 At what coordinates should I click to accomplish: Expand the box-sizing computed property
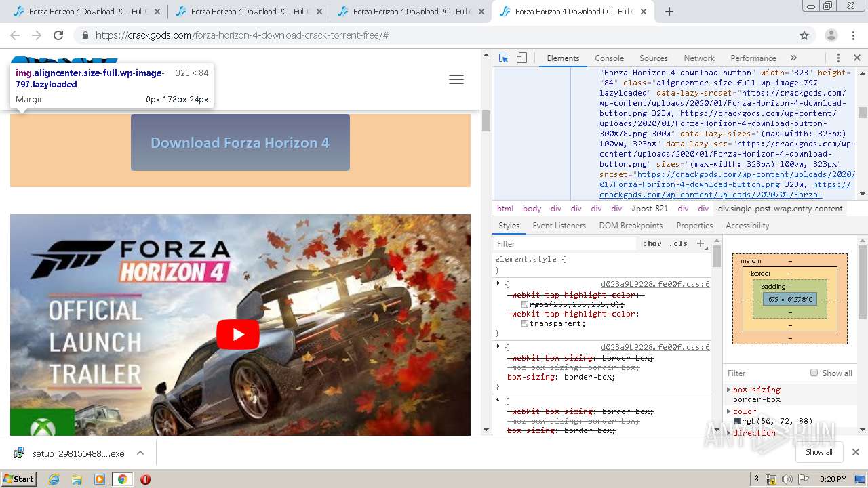pyautogui.click(x=729, y=390)
